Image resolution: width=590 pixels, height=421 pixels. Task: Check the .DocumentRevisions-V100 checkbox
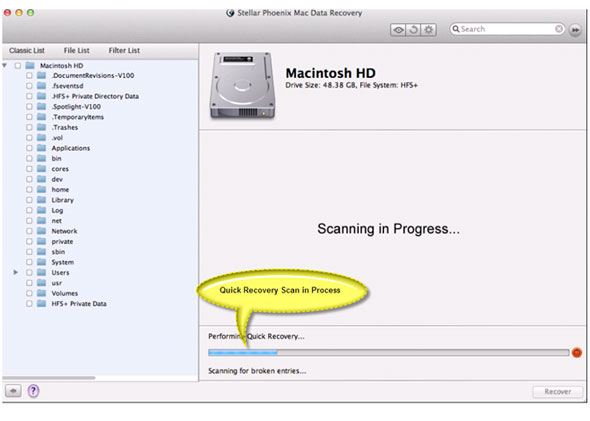[x=29, y=76]
